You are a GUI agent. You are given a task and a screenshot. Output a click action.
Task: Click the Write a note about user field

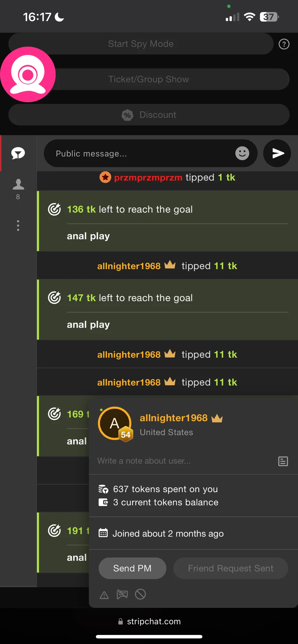(x=182, y=461)
